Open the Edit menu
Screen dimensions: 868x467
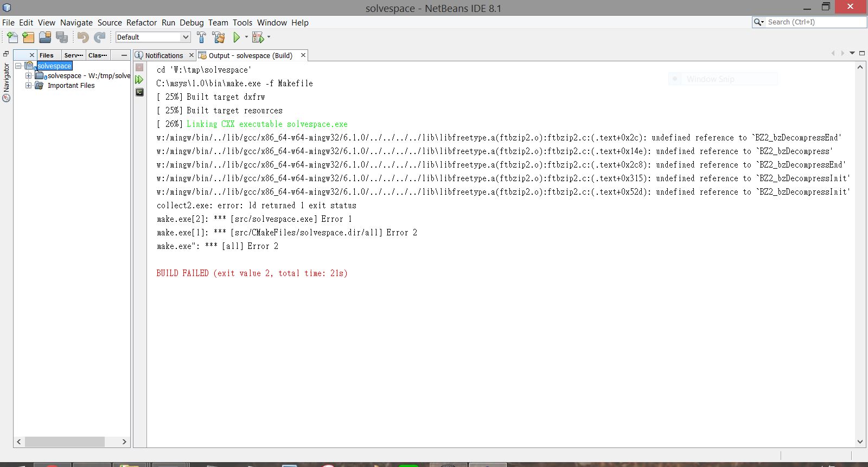coord(26,22)
